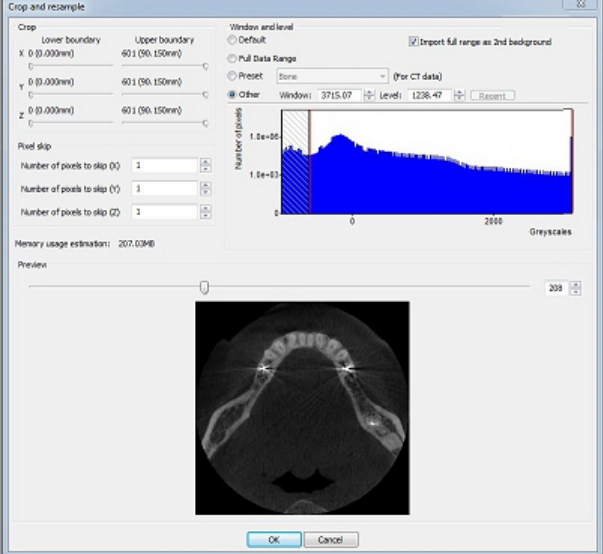Click the Greyscales axis label
This screenshot has width=603, height=554.
point(550,232)
